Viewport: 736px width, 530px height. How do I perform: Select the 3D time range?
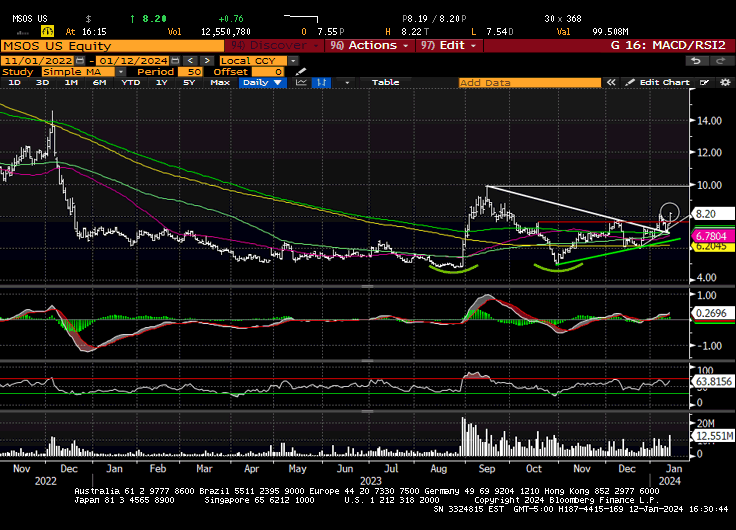point(43,83)
